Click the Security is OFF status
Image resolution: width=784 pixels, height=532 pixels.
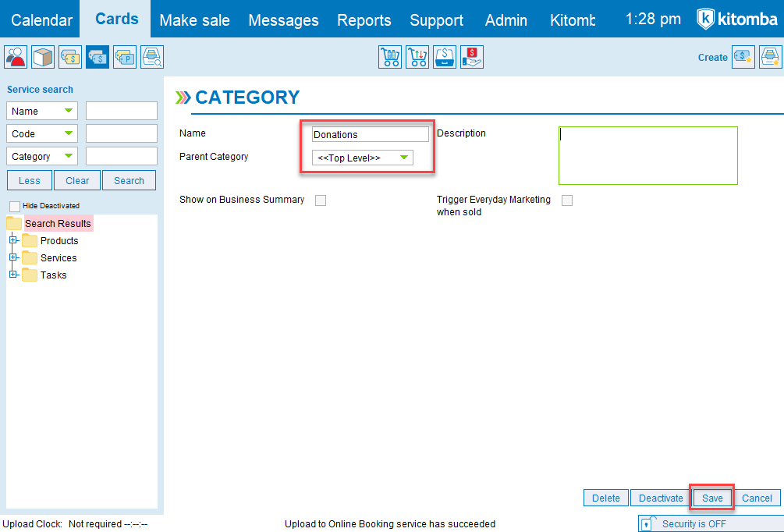coord(694,524)
